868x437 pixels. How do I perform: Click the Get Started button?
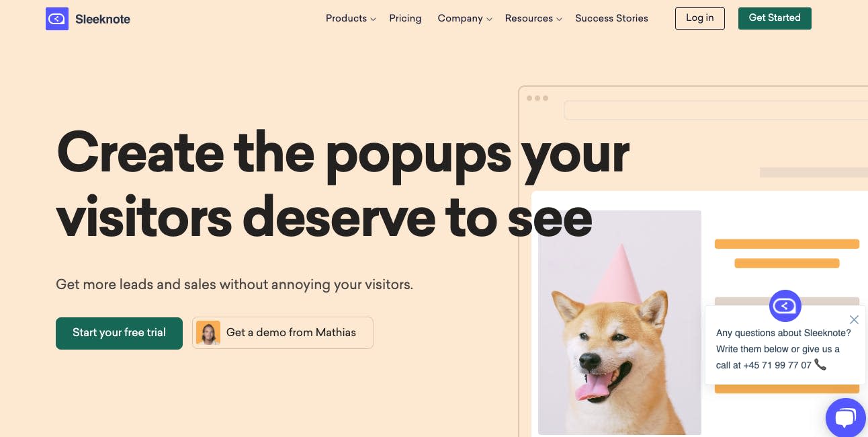coord(775,18)
